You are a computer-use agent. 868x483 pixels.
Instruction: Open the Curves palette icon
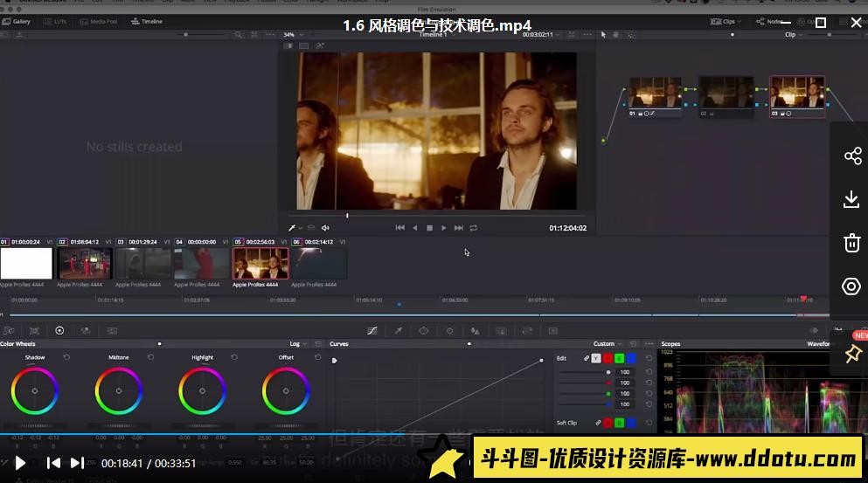point(372,331)
